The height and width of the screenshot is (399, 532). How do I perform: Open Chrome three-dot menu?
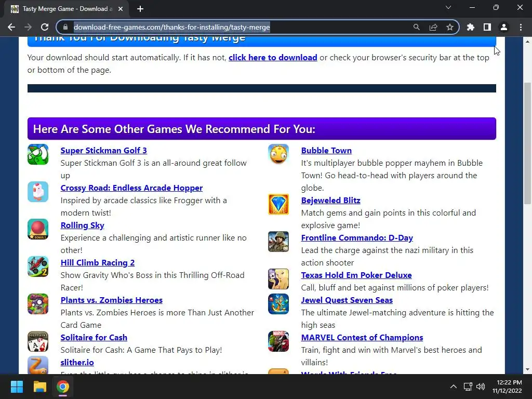click(521, 27)
